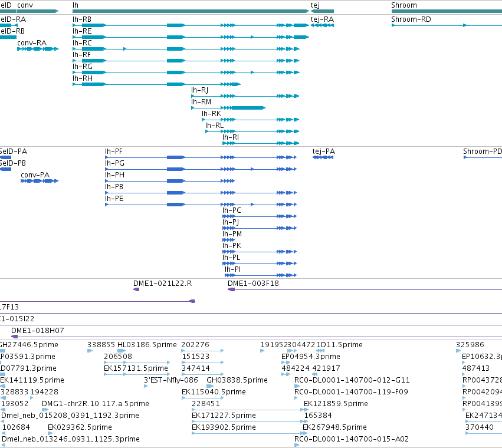Click the purple marker under DME1-021L22.R
The width and height of the screenshot is (502, 448).
pyautogui.click(x=136, y=289)
